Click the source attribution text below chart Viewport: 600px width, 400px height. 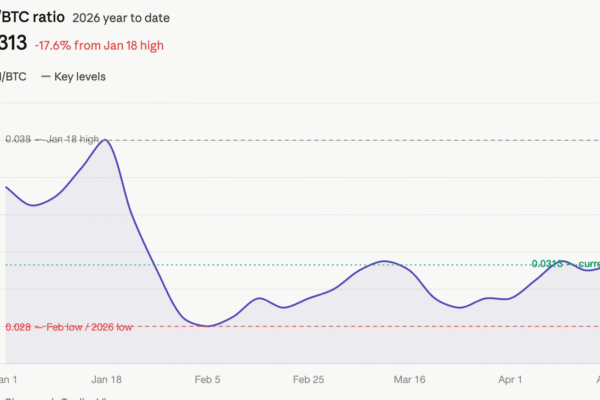60,397
